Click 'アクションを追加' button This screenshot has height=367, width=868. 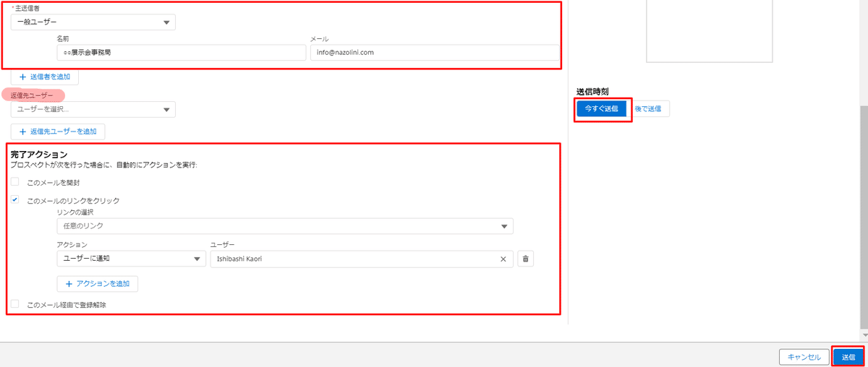(x=98, y=284)
